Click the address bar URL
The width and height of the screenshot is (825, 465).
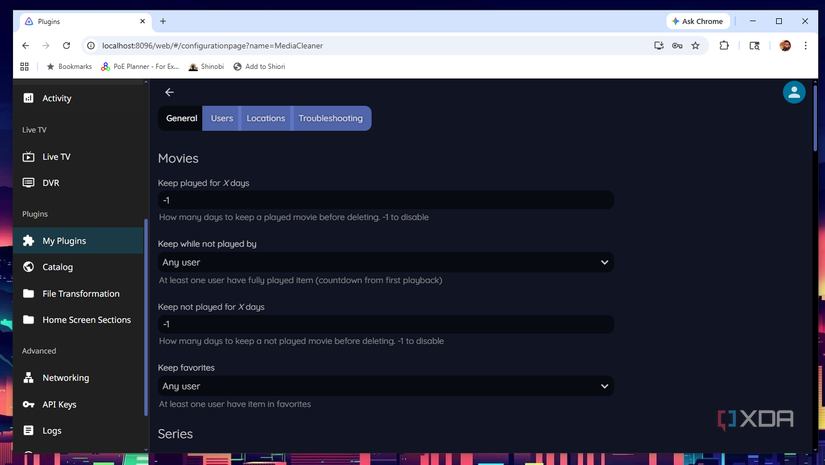213,46
